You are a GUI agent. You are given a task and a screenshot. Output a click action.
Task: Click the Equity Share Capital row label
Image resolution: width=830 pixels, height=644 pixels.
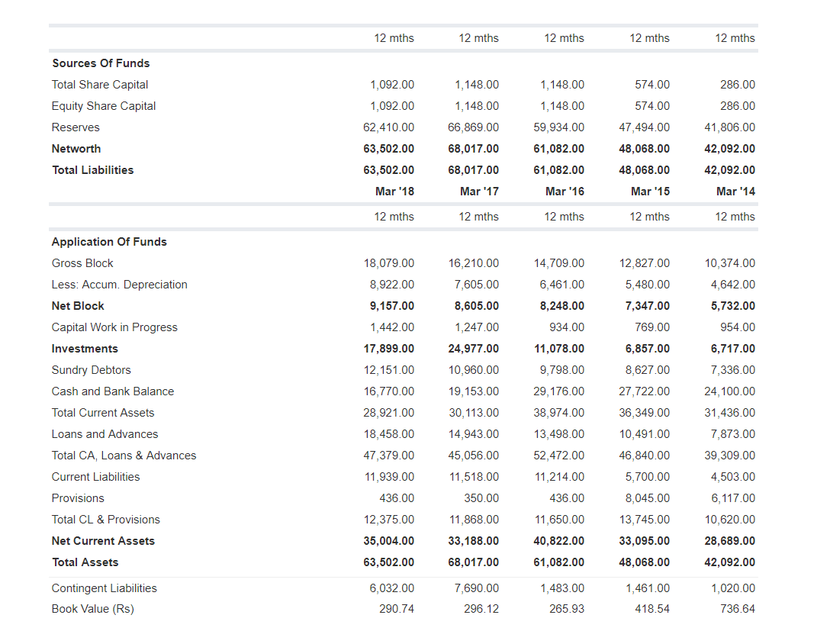[x=103, y=106]
